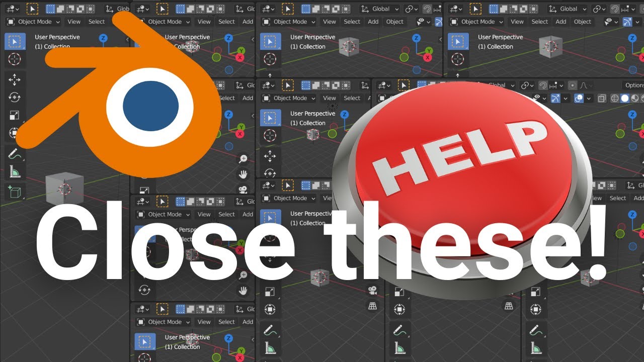Toggle proportional editing next to Options
This screenshot has width=644, height=362.
[x=573, y=85]
